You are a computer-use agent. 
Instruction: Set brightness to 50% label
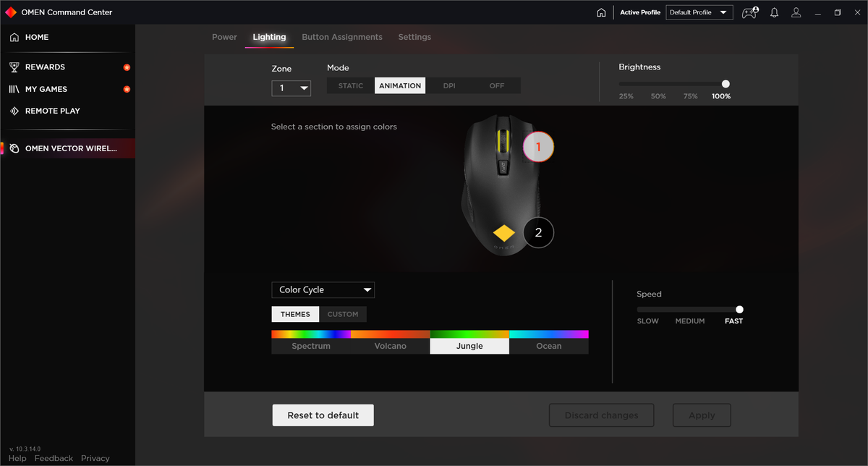658,96
